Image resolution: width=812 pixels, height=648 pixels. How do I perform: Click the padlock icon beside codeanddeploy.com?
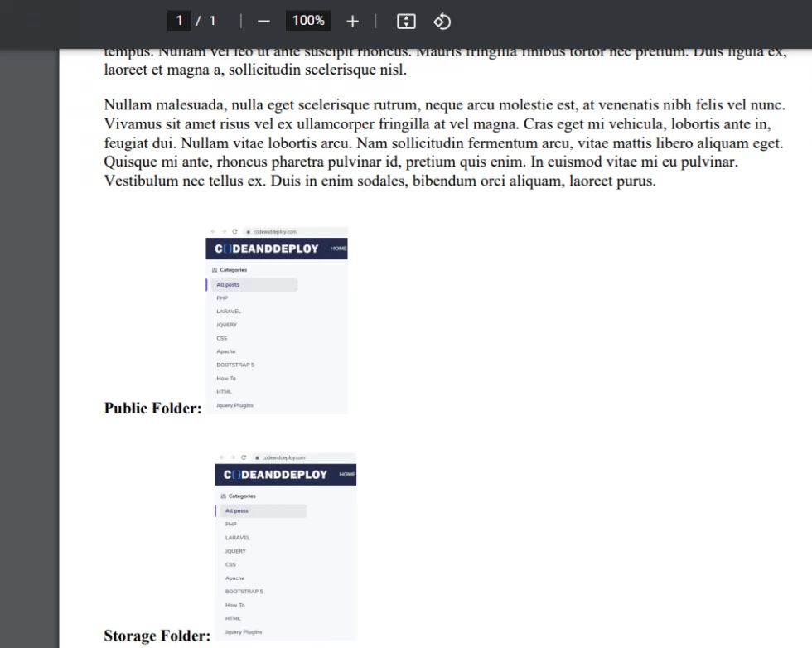point(249,231)
